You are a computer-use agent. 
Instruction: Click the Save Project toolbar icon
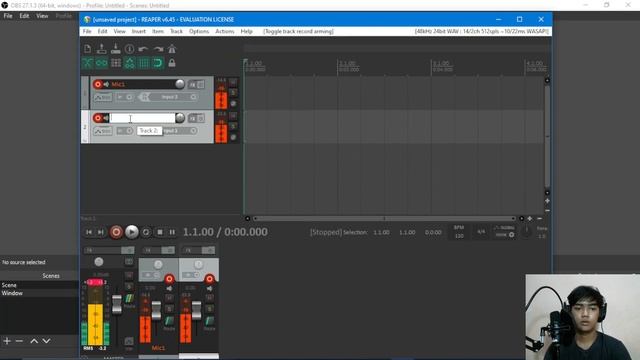[116, 49]
